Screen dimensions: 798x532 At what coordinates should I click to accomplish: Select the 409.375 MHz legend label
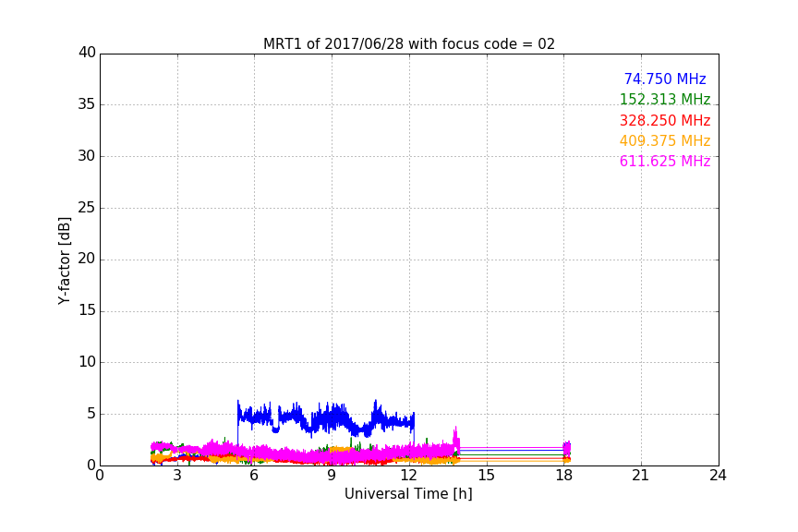pyautogui.click(x=665, y=140)
